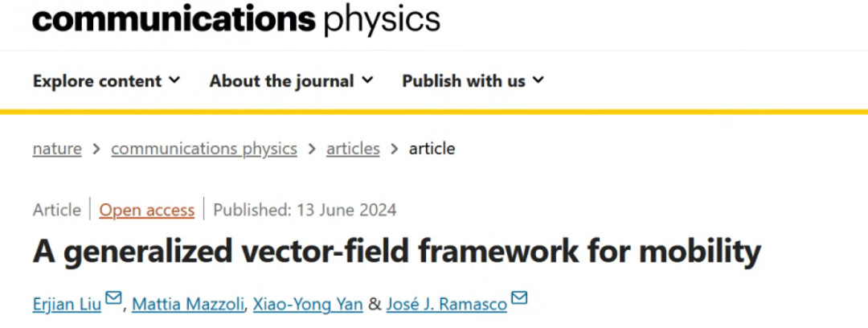Open the About the journal dropdown arrow
The image size is (868, 328).
367,80
